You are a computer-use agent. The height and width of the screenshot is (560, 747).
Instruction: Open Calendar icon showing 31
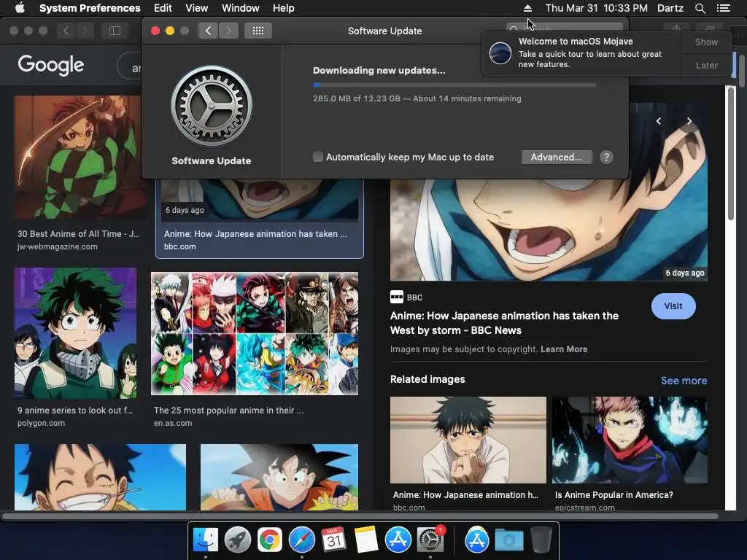point(333,540)
